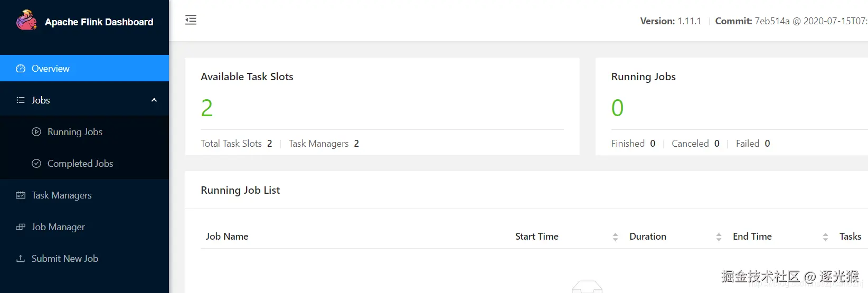Click the Overview dashboard icon
This screenshot has height=293, width=868.
tap(21, 69)
